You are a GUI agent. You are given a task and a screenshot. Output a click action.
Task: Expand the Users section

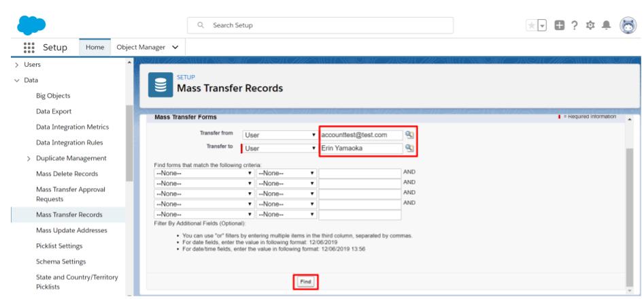coord(17,65)
